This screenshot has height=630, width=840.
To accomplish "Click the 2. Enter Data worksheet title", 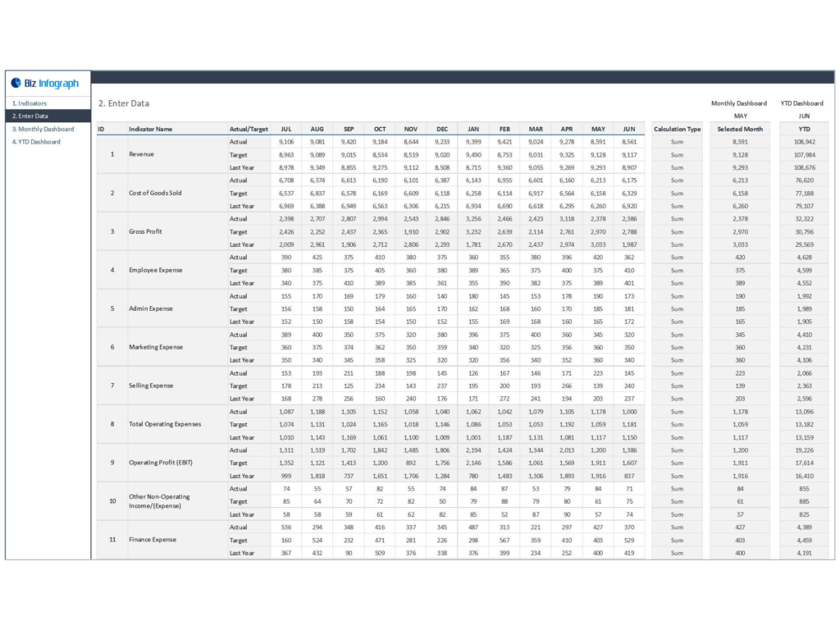I will (123, 103).
